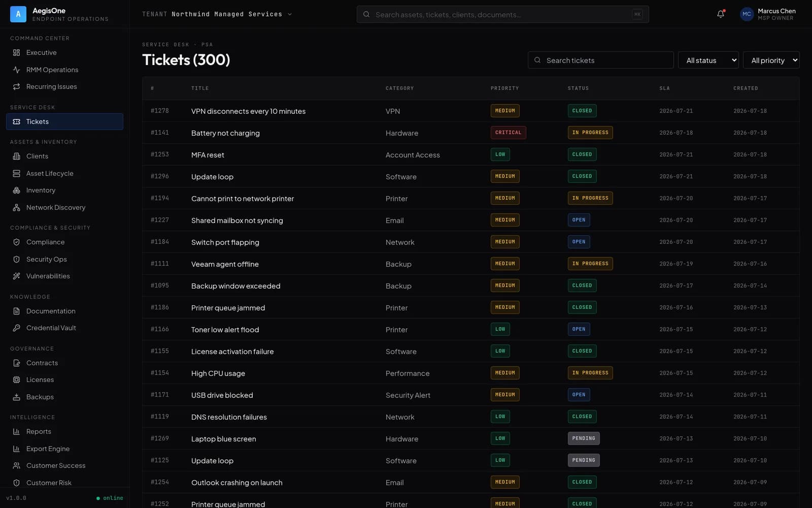The width and height of the screenshot is (812, 508).
Task: Click the CRITICAL priority badge
Action: click(508, 133)
